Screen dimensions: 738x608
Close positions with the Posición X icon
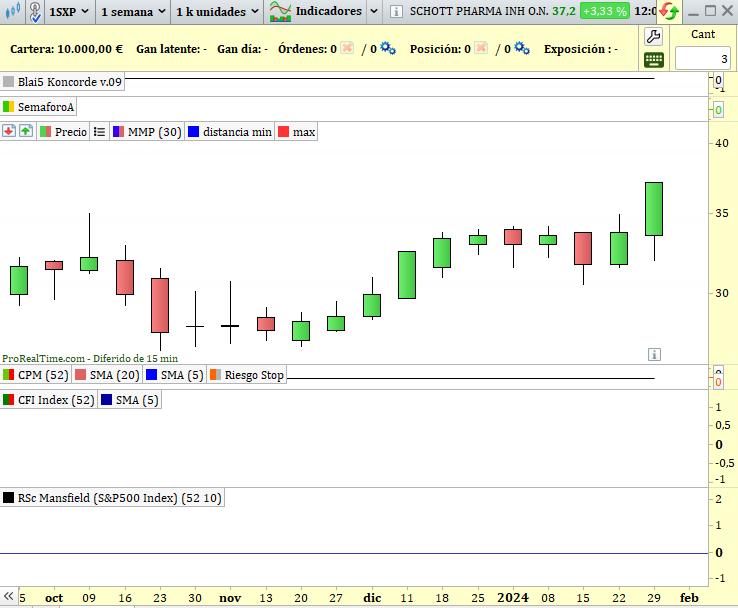click(481, 48)
